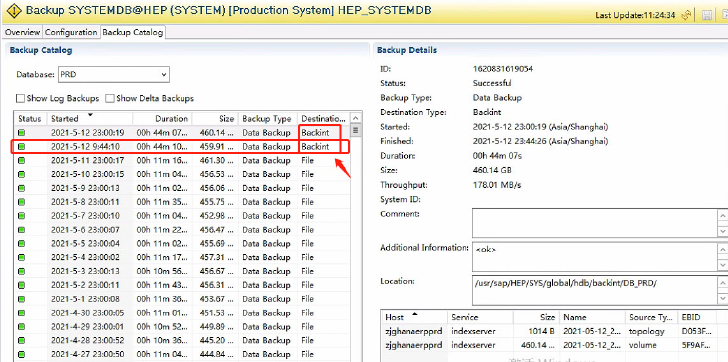Click the Location box scroll-up arrow
Viewport: 728px width, 362px height.
click(723, 283)
